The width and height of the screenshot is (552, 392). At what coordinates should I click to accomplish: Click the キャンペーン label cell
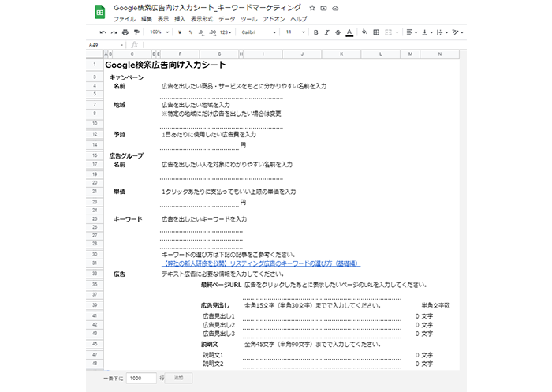[126, 77]
